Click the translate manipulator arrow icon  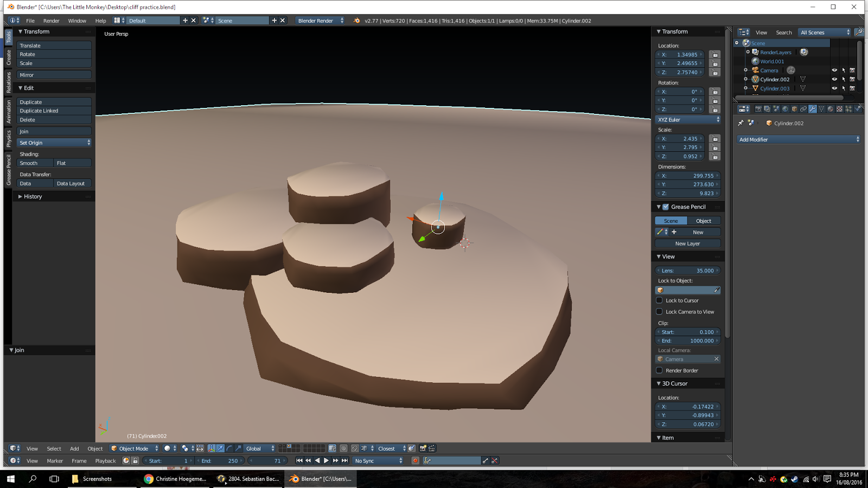pyautogui.click(x=220, y=449)
